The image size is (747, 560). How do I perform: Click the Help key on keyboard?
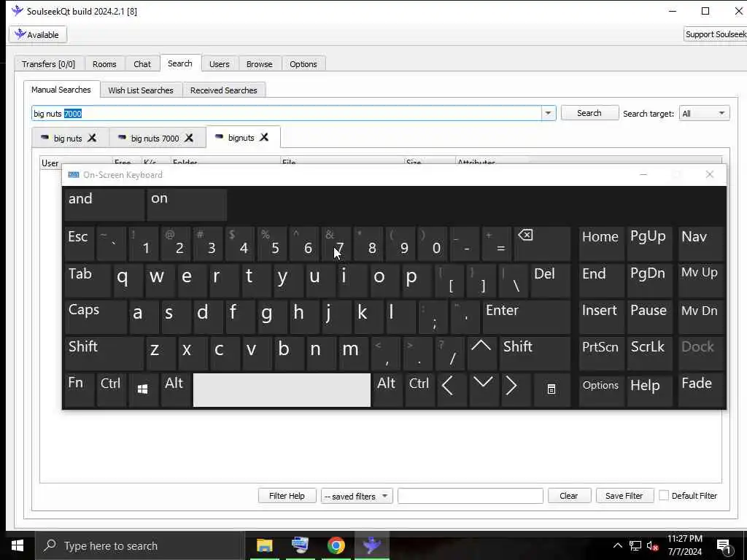click(649, 389)
